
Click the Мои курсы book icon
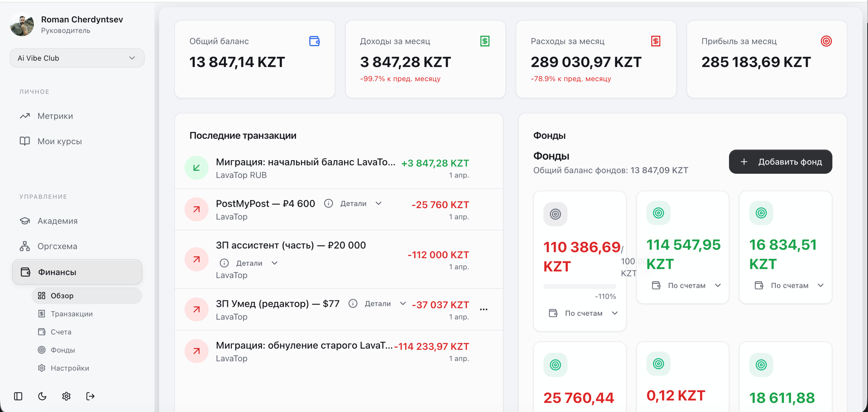pos(25,141)
